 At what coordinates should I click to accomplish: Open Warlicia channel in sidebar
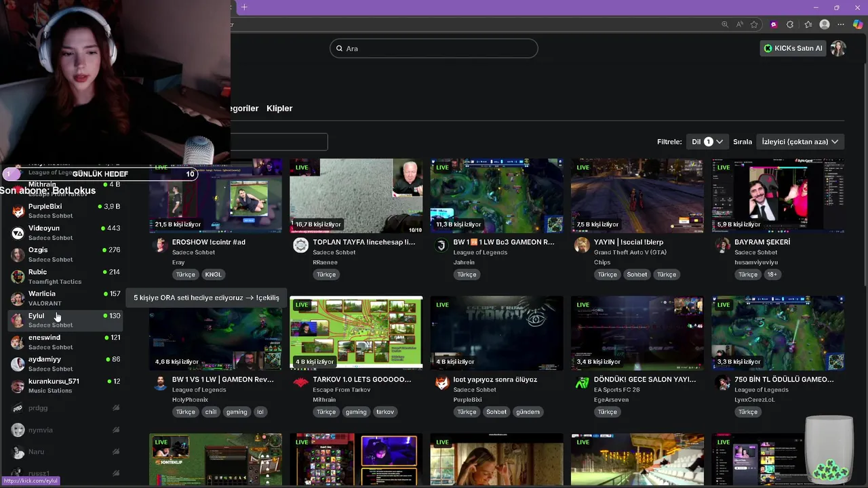(x=66, y=298)
